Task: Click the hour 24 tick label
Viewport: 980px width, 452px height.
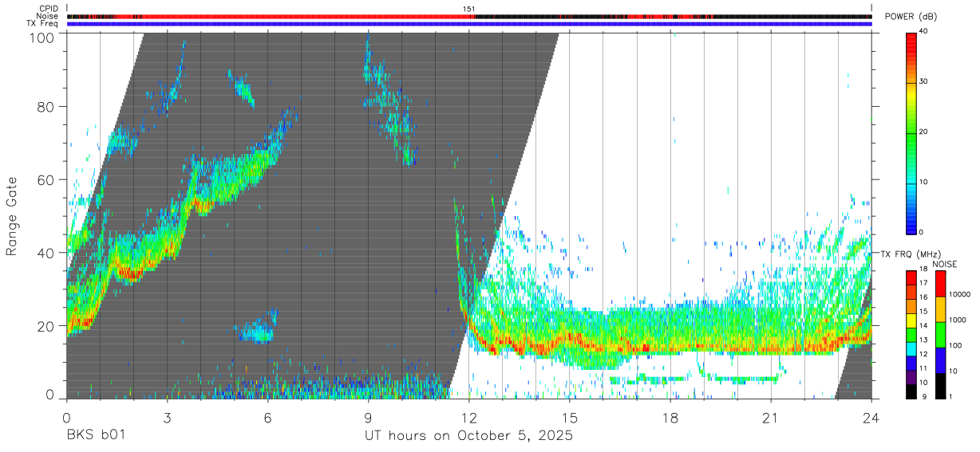Action: [871, 418]
